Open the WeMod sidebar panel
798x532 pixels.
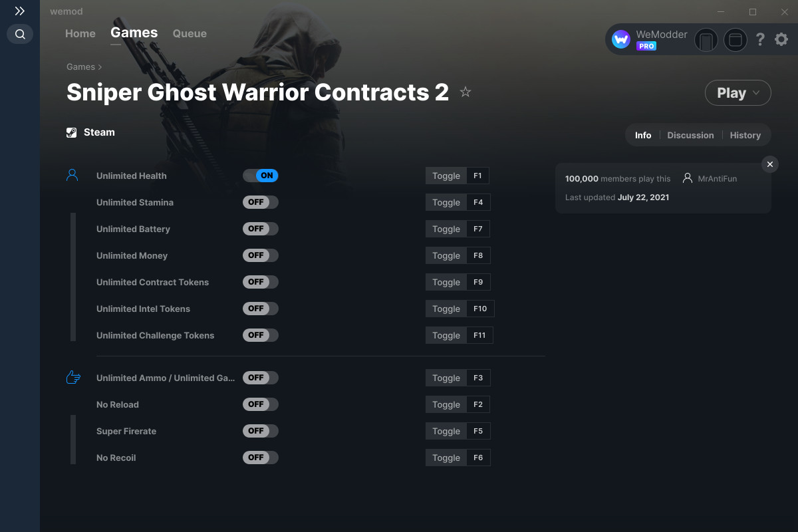tap(20, 11)
